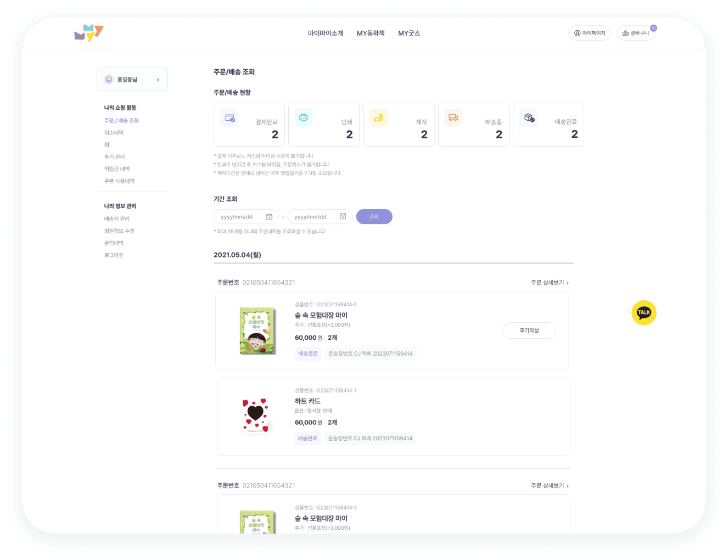Select 취소내역 in the sidebar
The height and width of the screenshot is (560, 728).
(x=114, y=133)
